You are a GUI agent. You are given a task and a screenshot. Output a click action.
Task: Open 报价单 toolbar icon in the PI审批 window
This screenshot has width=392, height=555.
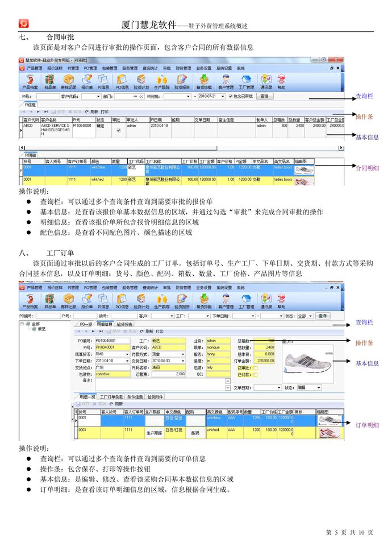click(86, 80)
